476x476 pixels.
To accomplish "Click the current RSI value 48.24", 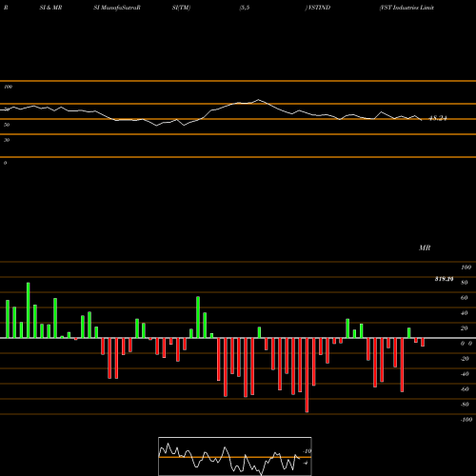I will click(x=438, y=118).
